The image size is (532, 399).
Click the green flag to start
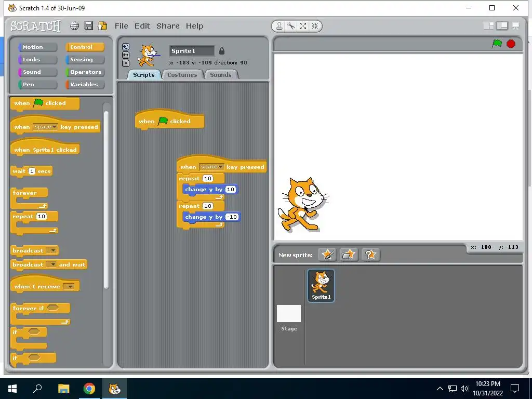497,44
